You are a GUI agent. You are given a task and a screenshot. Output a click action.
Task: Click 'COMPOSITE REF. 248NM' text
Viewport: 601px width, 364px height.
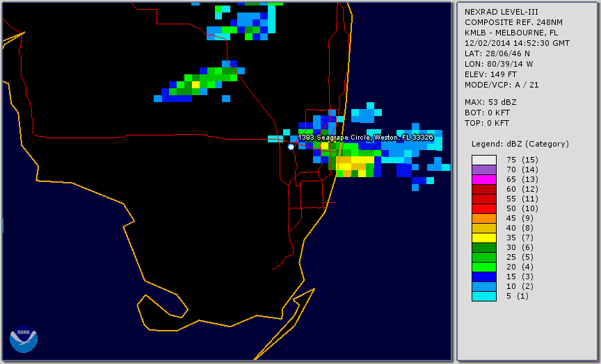513,22
